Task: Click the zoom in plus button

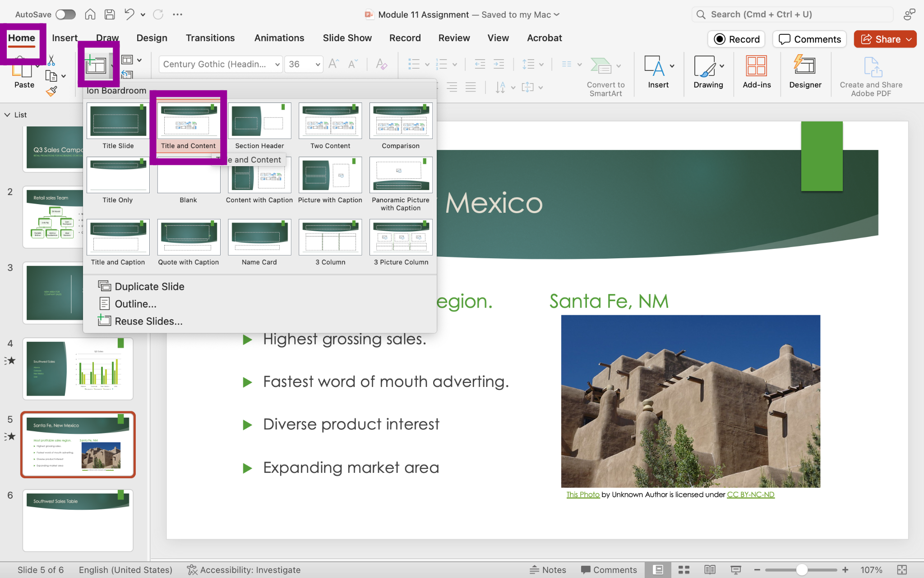Action: [x=845, y=570]
